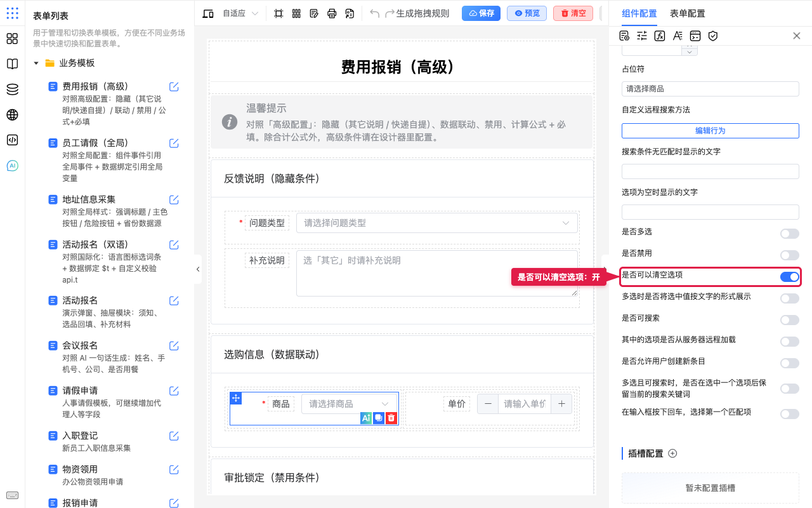This screenshot has width=812, height=508.
Task: Click the globe icon in left sidebar
Action: pos(12,115)
